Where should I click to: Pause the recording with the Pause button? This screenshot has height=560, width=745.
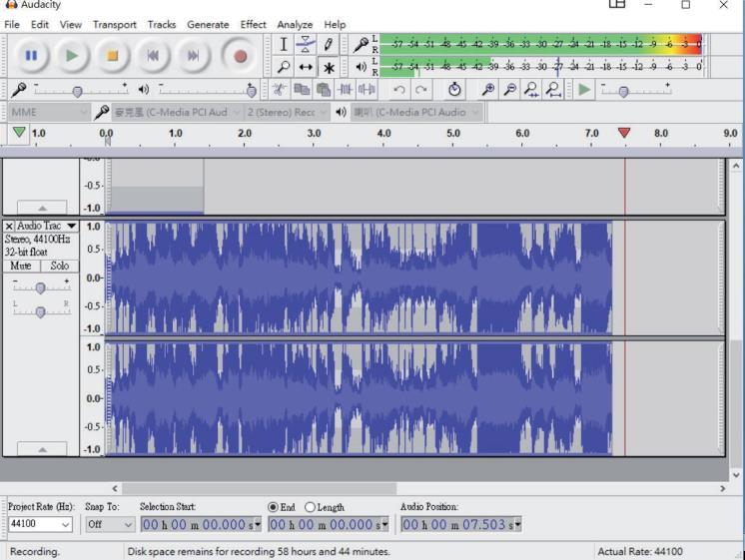[31, 56]
